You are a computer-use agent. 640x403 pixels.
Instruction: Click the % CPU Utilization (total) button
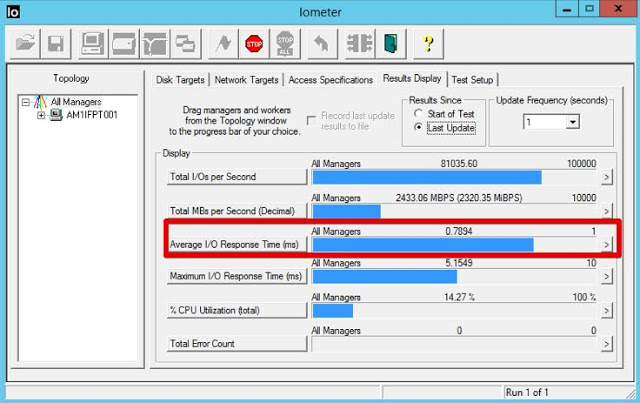tap(237, 310)
